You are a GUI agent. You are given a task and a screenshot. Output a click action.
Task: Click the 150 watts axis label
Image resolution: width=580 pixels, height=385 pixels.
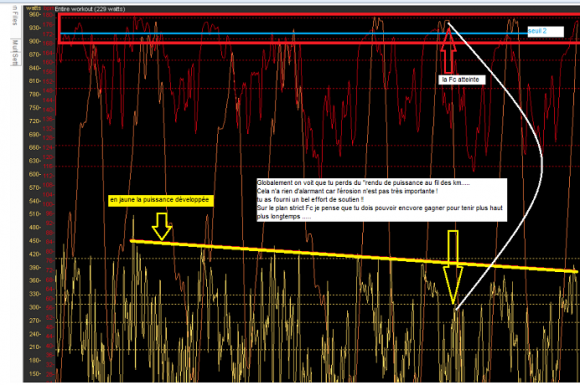tap(34, 374)
